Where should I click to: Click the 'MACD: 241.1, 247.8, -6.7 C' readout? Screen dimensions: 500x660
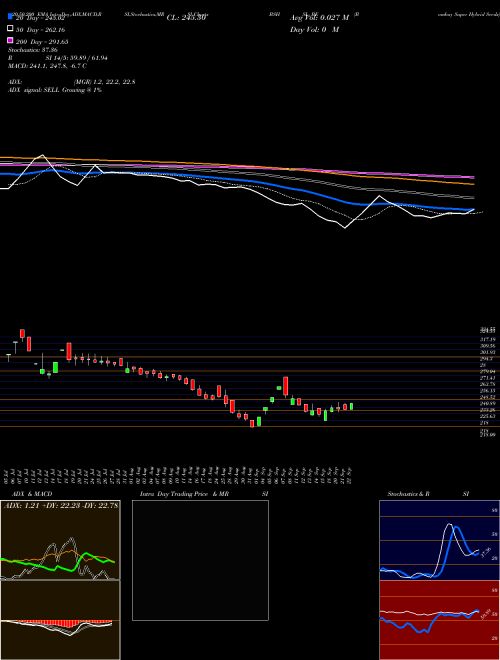48,66
